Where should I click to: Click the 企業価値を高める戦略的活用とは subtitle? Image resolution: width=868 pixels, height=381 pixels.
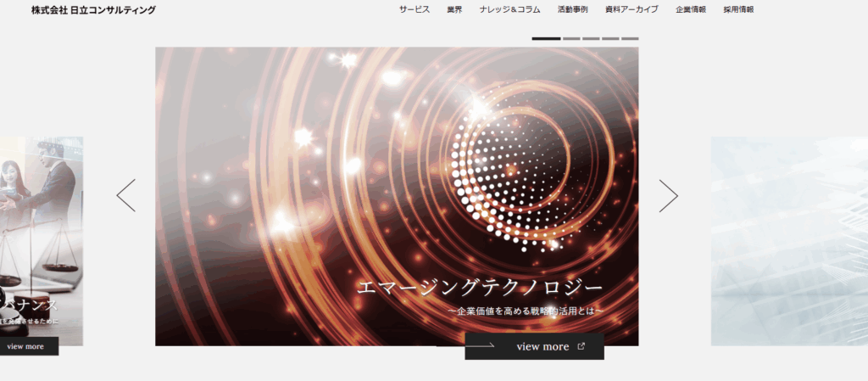(x=525, y=311)
